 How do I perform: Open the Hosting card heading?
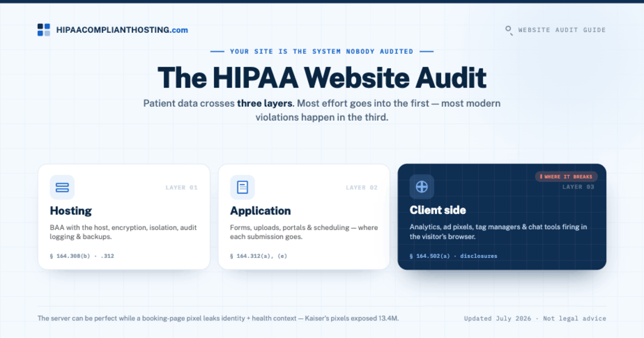point(71,211)
